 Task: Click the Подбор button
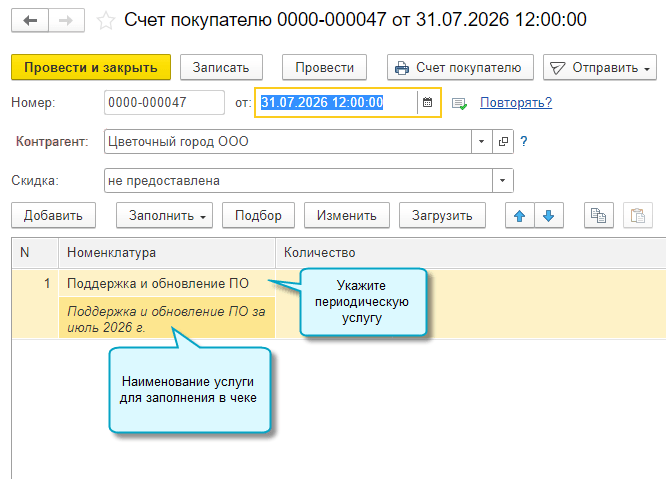[x=258, y=216]
